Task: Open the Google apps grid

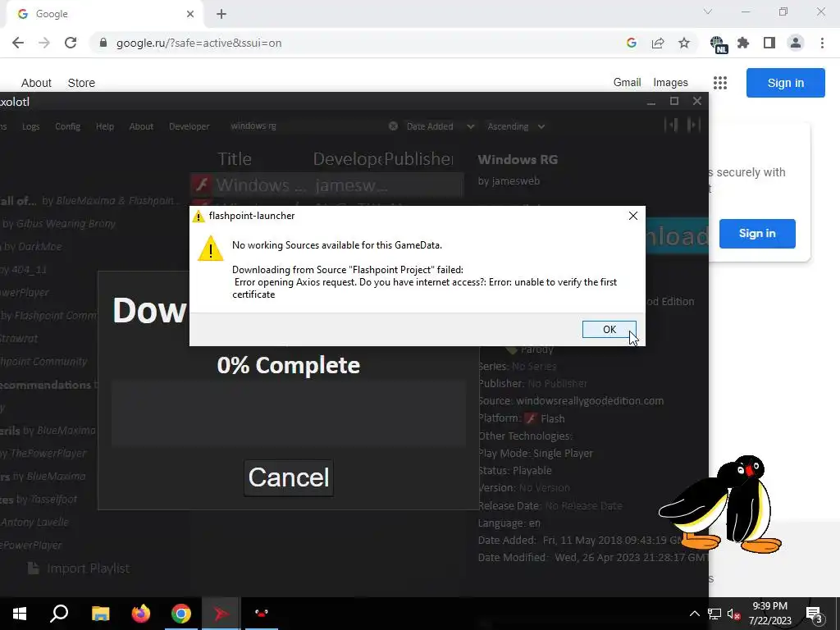Action: point(720,83)
